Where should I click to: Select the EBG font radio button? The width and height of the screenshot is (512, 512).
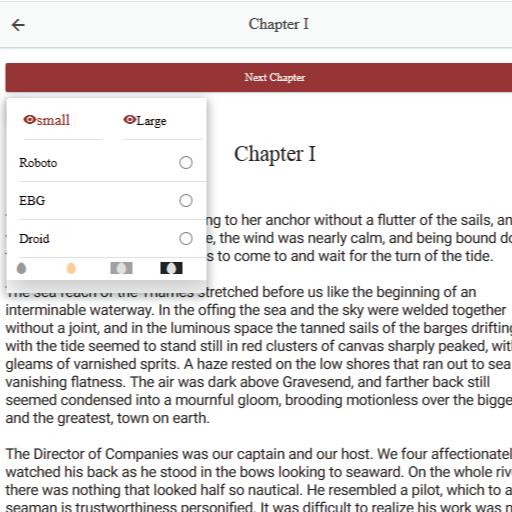[186, 201]
